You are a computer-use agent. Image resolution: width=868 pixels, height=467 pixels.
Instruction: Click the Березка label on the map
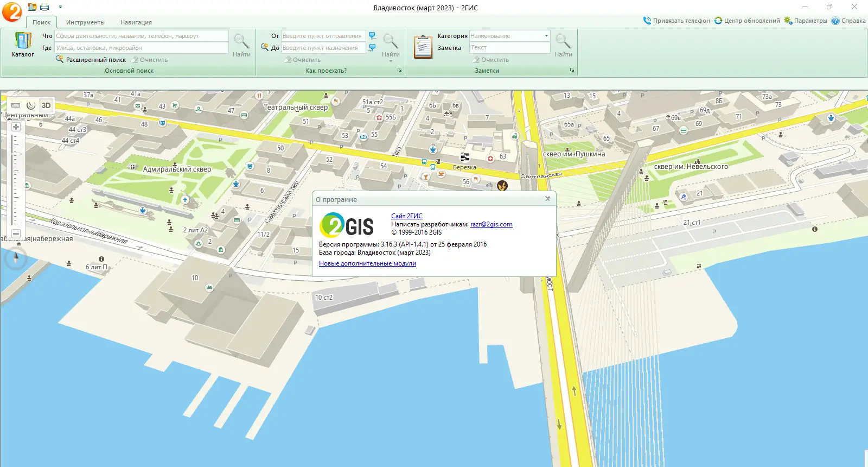(x=464, y=167)
